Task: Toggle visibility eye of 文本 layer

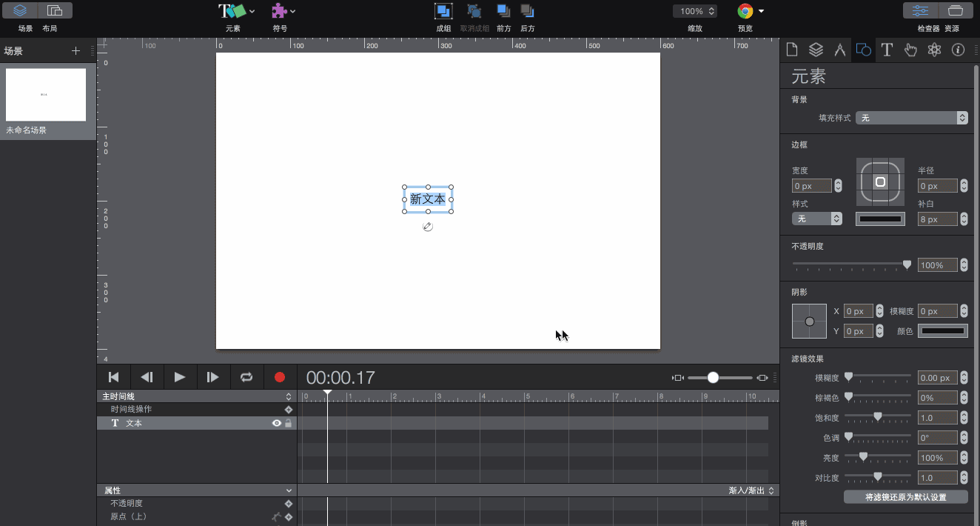Action: coord(277,423)
